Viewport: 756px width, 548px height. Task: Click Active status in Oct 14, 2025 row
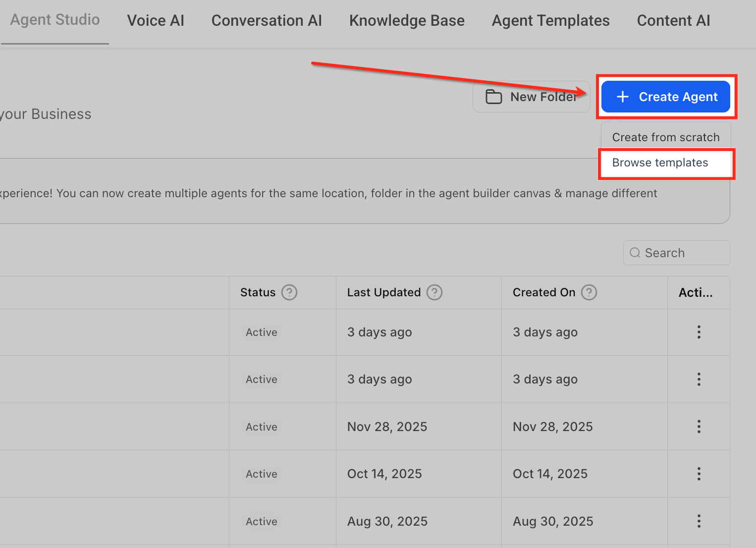262,474
